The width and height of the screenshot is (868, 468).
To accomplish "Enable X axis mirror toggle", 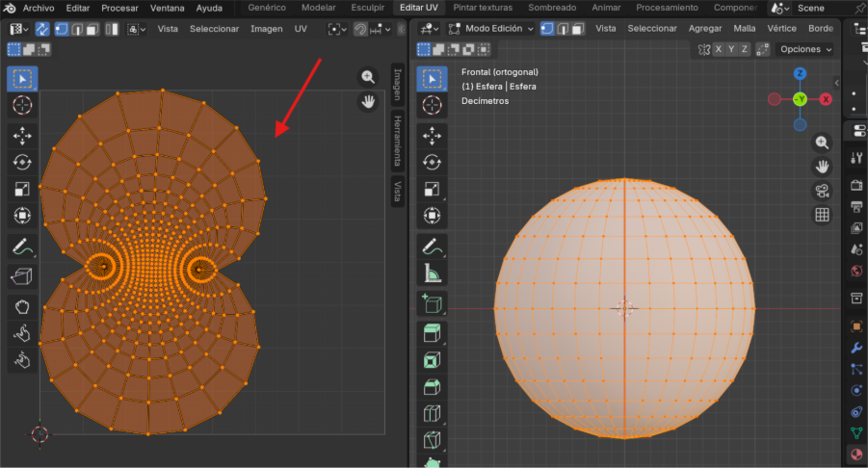I will tap(718, 49).
